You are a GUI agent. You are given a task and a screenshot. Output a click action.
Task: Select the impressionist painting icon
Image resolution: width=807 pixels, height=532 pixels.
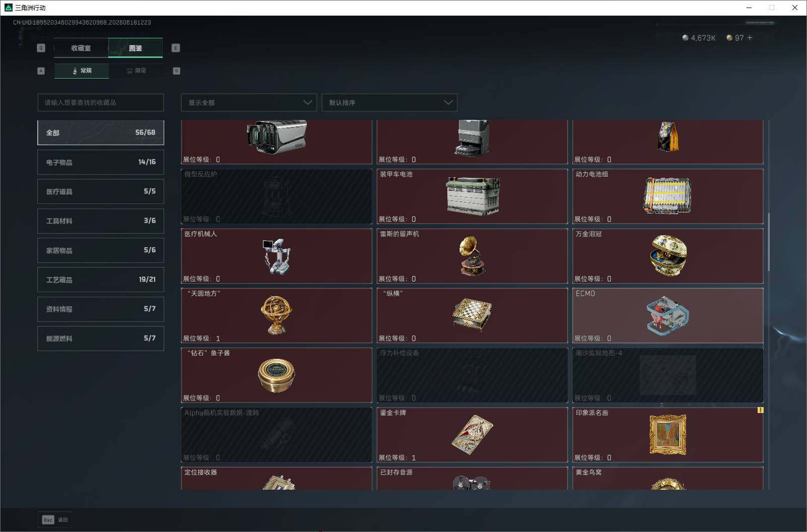click(668, 434)
